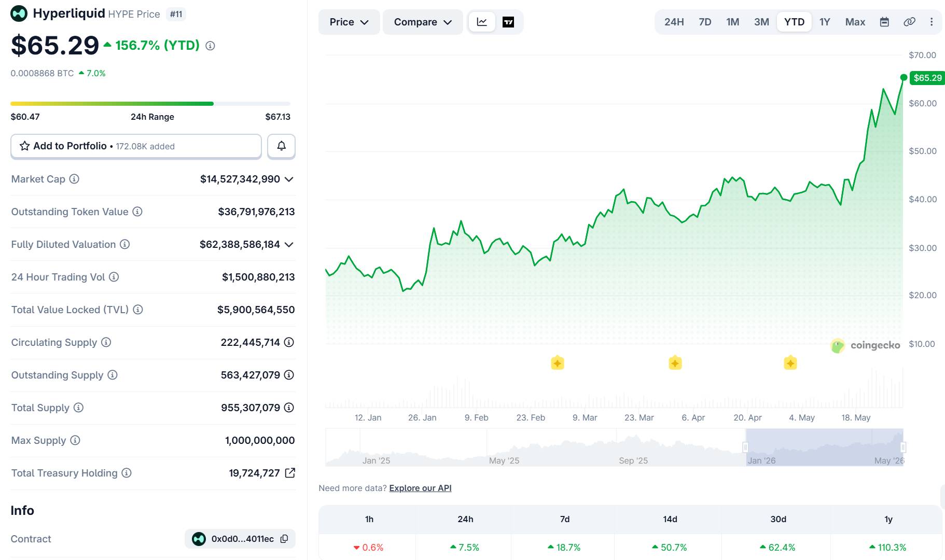
Task: Open Outstanding Token Value info icon
Action: pyautogui.click(x=137, y=212)
